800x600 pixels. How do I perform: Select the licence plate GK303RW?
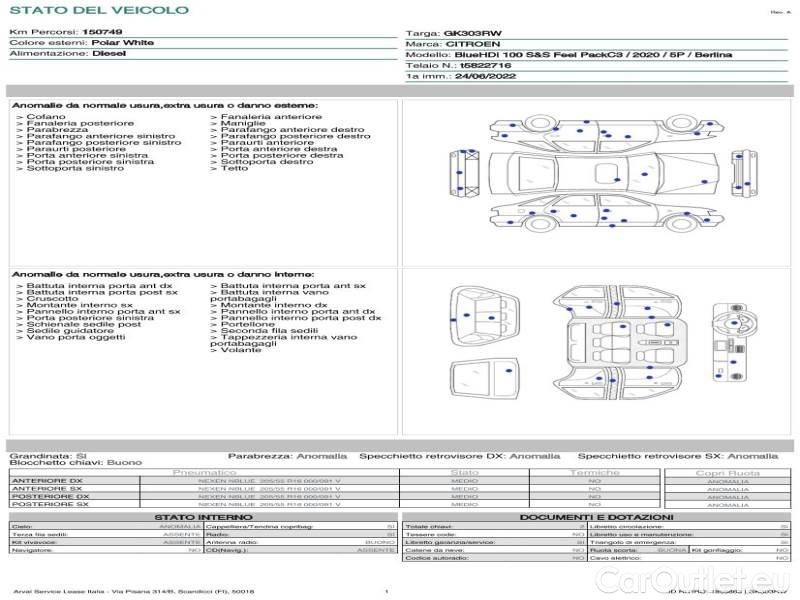(x=473, y=33)
